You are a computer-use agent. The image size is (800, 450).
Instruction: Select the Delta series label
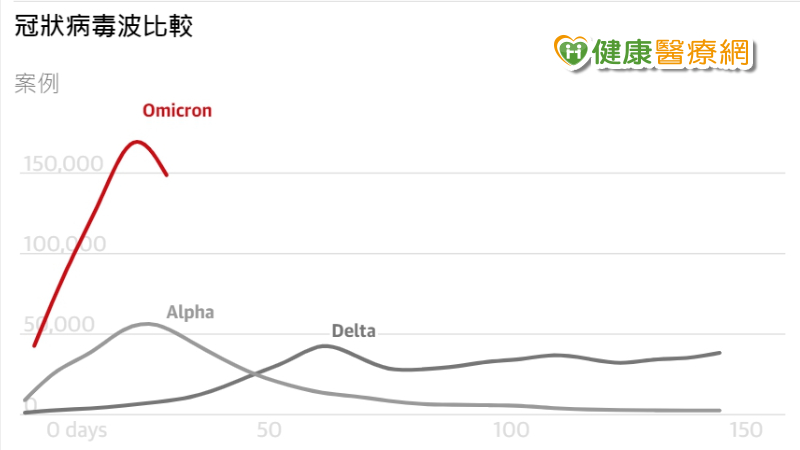pos(354,331)
